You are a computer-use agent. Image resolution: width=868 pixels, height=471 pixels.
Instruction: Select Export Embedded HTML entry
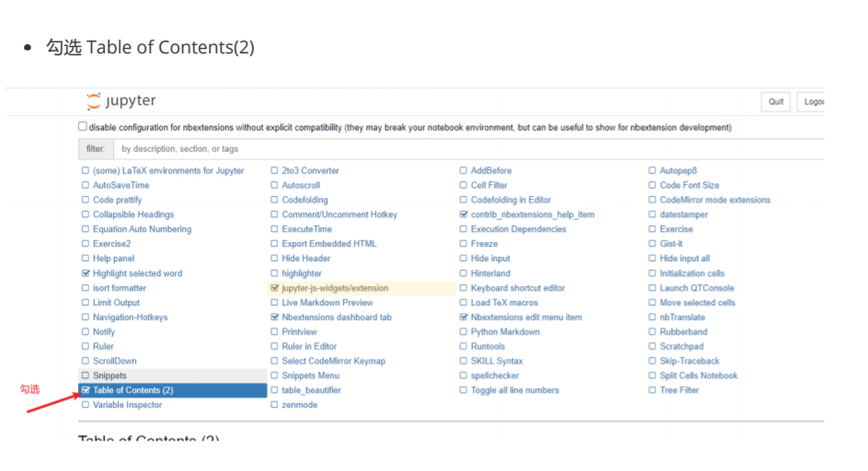coord(329,244)
